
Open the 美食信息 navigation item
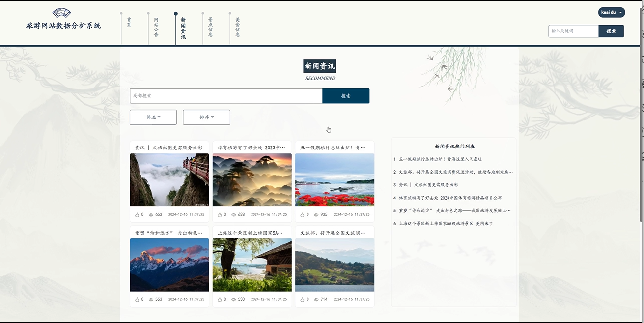(x=237, y=28)
